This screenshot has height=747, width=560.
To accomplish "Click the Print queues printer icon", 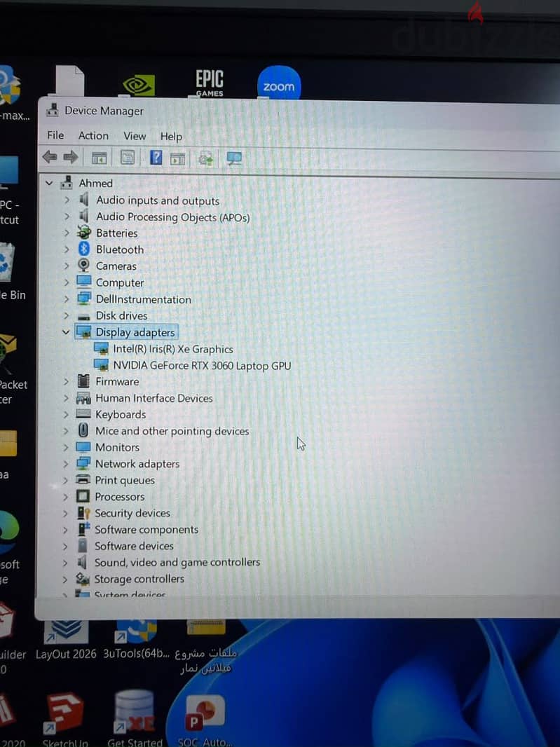I will [x=83, y=479].
